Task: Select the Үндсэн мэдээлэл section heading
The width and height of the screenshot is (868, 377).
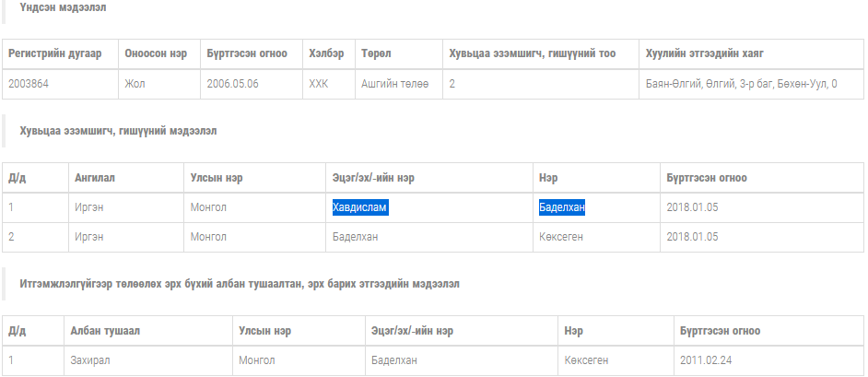Action: tap(63, 8)
